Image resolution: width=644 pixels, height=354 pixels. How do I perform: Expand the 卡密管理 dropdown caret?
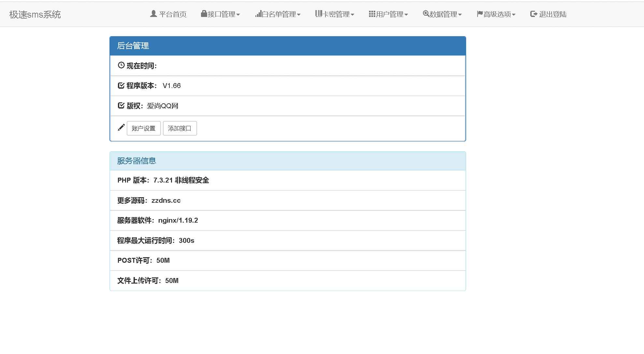[x=352, y=15]
